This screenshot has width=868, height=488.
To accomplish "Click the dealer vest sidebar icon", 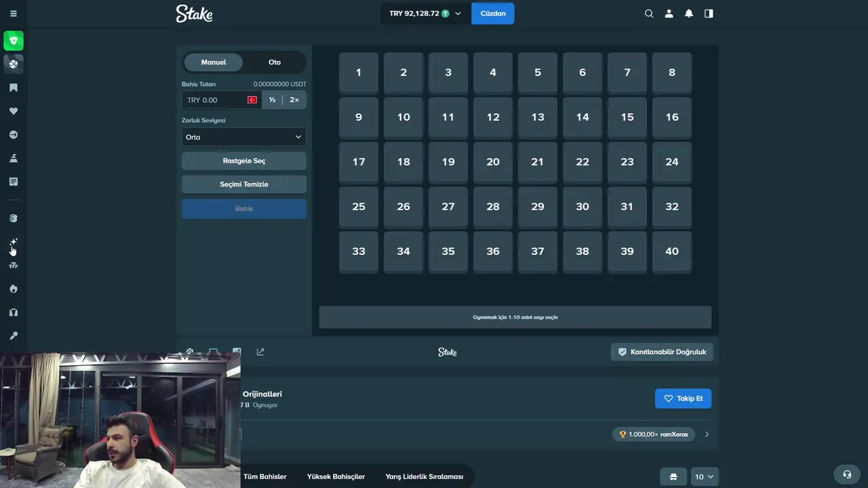I will point(14,312).
